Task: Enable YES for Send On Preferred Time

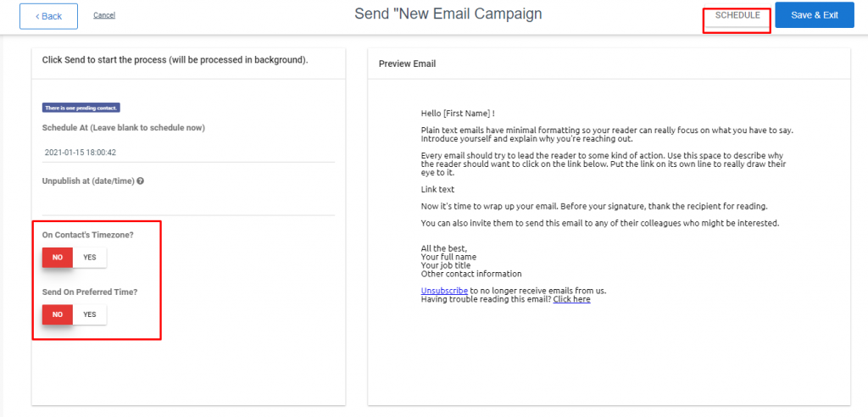Action: (90, 314)
